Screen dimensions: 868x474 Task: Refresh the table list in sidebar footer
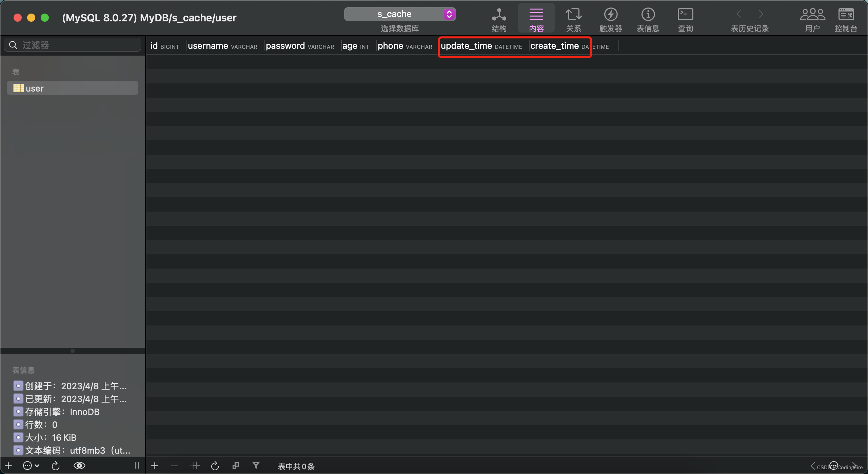[56, 466]
